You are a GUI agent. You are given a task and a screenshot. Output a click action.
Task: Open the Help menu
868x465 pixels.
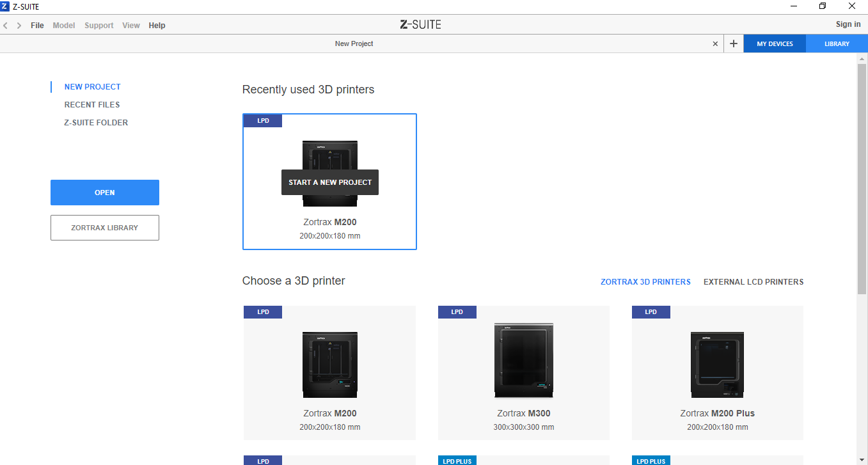coord(157,26)
